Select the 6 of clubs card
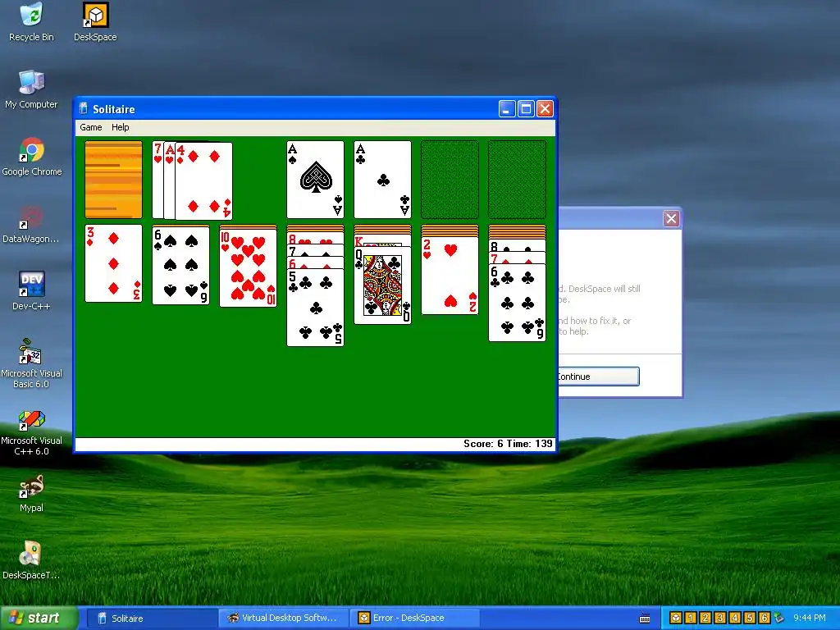The image size is (840, 630). [517, 303]
